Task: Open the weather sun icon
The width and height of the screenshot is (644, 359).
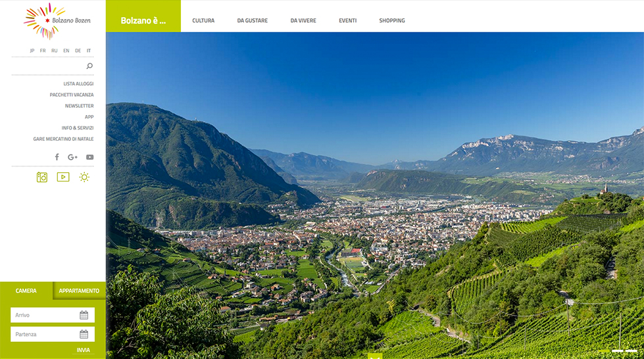Action: tap(84, 177)
